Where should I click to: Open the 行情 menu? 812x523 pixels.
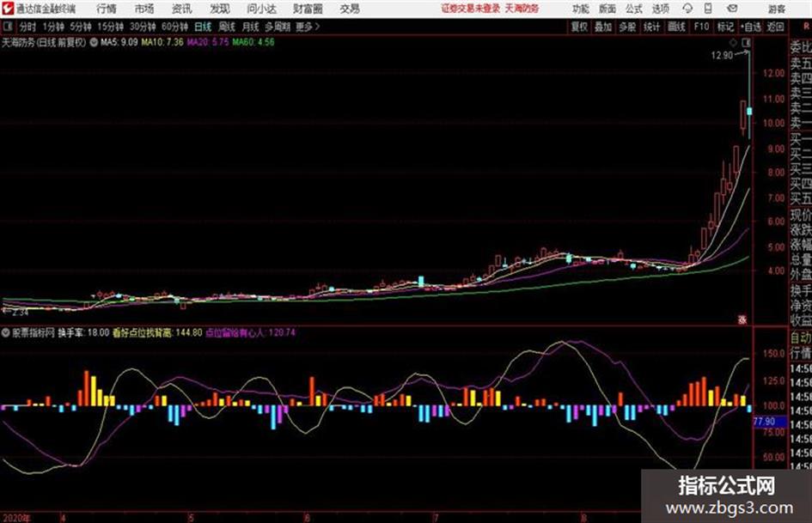click(107, 9)
